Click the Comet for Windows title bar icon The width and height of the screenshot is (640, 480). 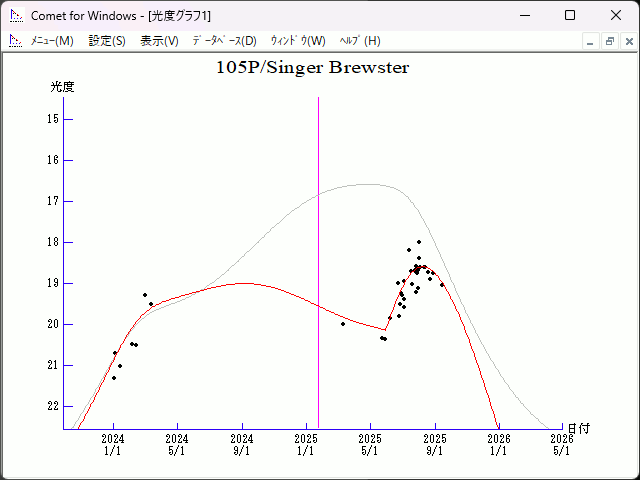14,15
